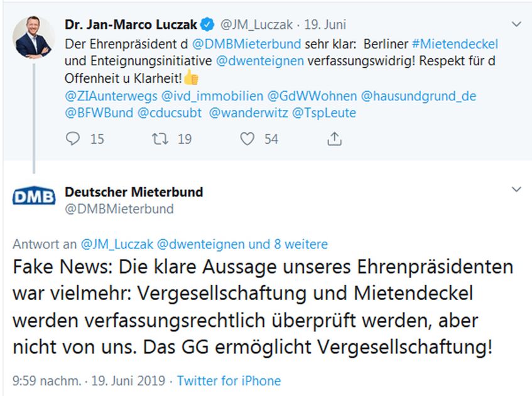Open the #Mietendeckel hashtag
Viewport: 532px width, 396px height.
(455, 45)
